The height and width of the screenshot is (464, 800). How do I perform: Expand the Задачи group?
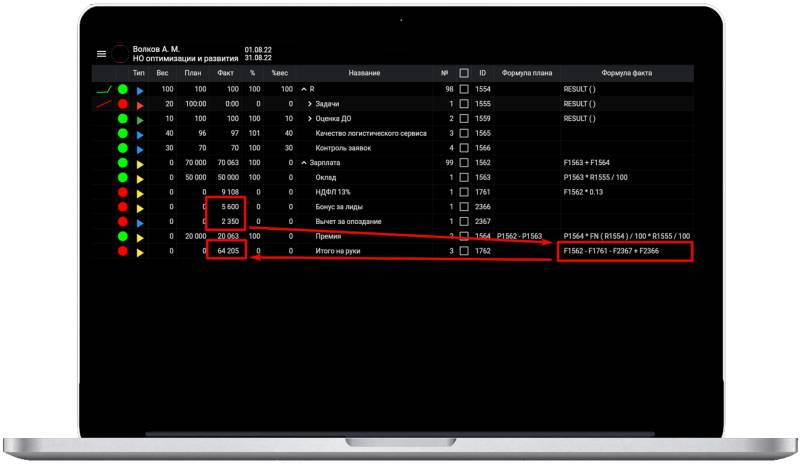(x=310, y=104)
